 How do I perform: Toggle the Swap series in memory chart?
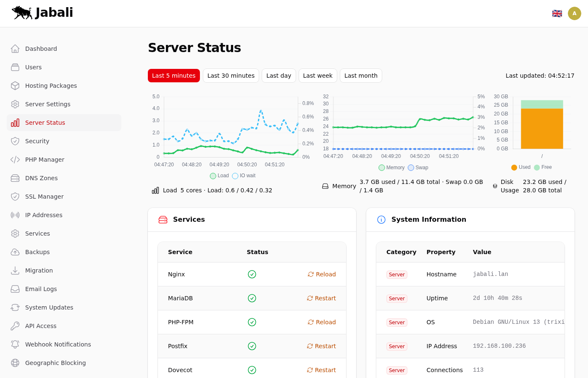tap(418, 168)
